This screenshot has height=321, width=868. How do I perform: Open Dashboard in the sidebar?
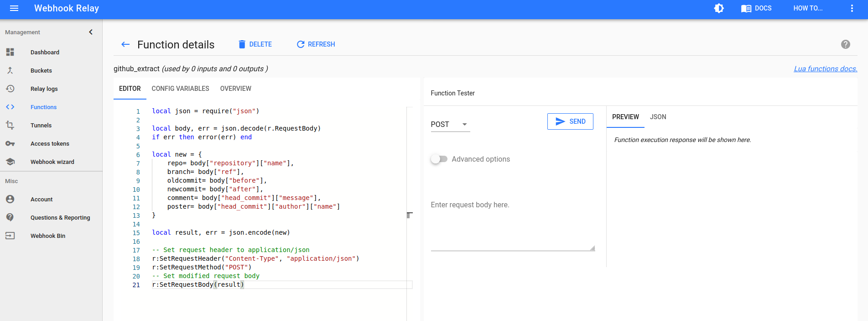pyautogui.click(x=45, y=52)
